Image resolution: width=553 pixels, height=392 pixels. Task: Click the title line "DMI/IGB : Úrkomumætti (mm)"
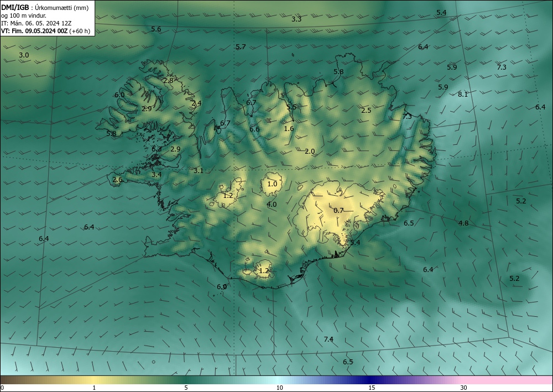[45, 8]
